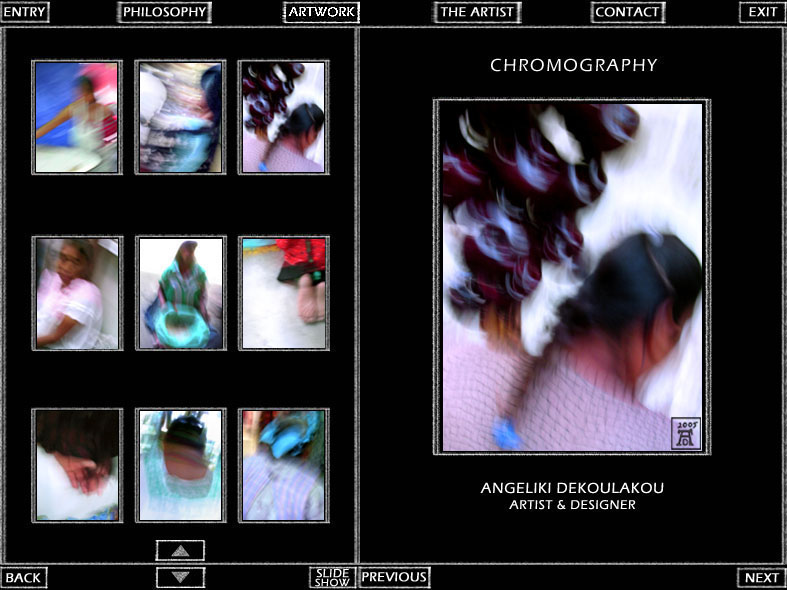The height and width of the screenshot is (590, 787).
Task: Select thumbnail of seated woman holding blue basin
Action: coord(180,293)
